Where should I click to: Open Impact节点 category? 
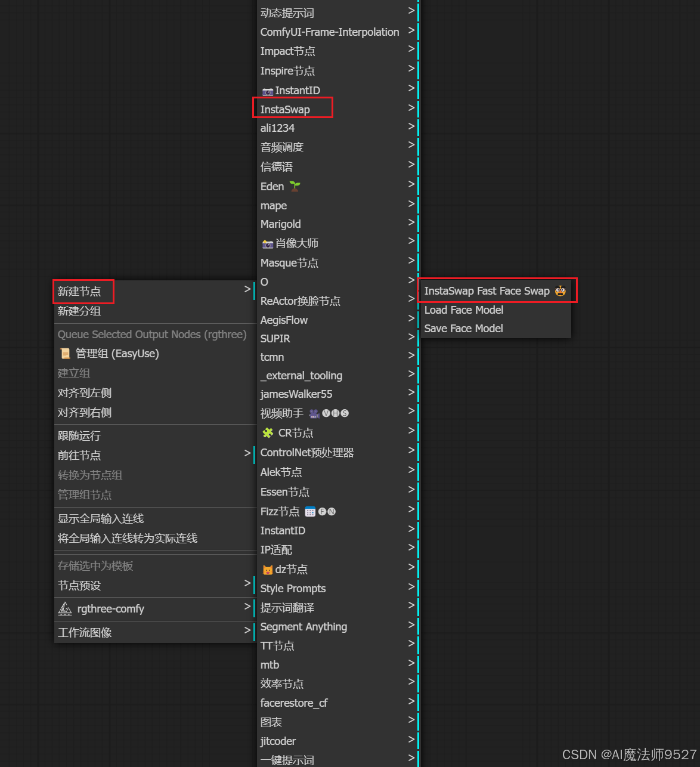(337, 51)
